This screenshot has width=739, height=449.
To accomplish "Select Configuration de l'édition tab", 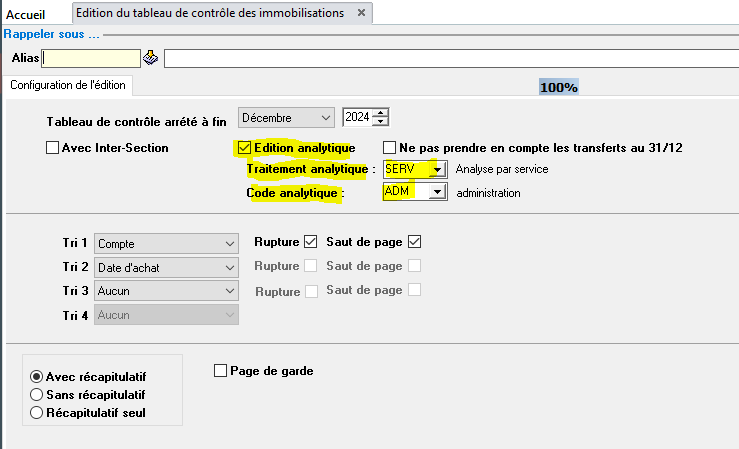I will click(x=65, y=86).
